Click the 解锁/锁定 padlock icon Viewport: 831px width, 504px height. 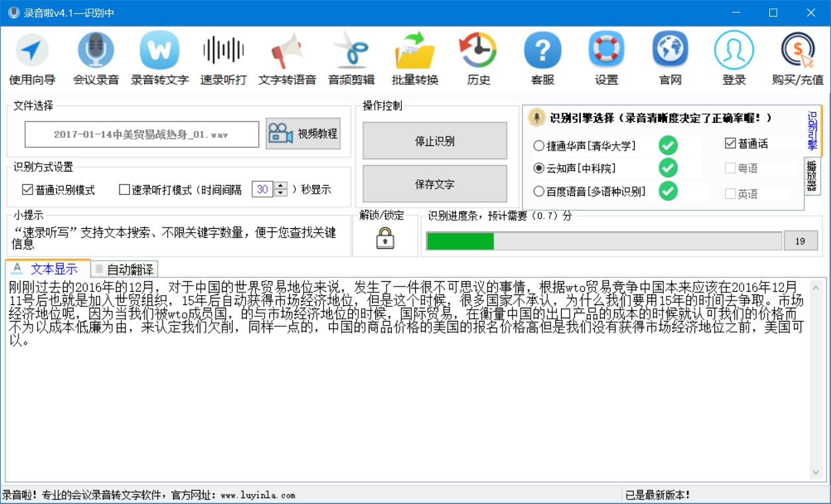coord(385,237)
